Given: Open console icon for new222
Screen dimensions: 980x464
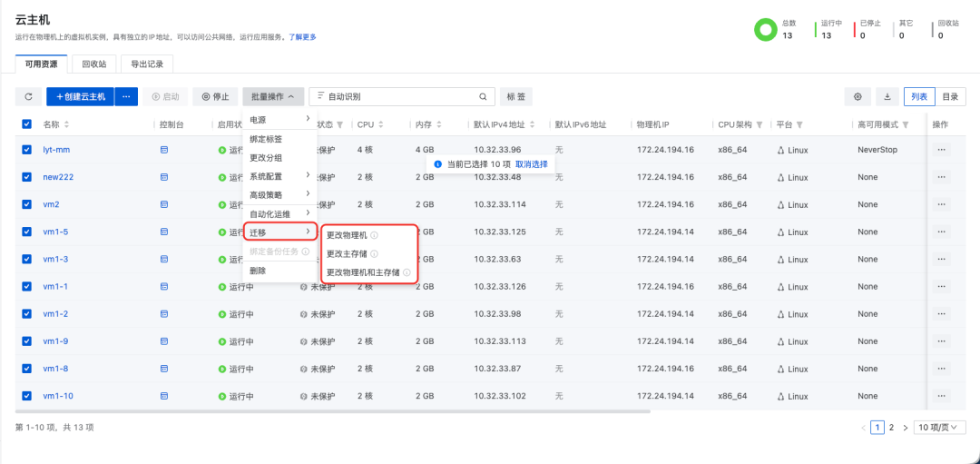Looking at the screenshot, I should tap(163, 177).
